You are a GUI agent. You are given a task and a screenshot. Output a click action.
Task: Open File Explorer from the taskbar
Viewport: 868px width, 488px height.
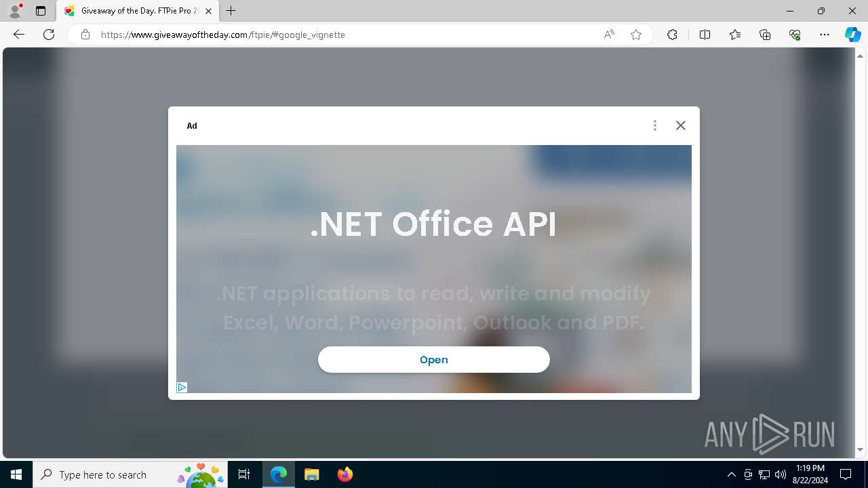click(311, 474)
